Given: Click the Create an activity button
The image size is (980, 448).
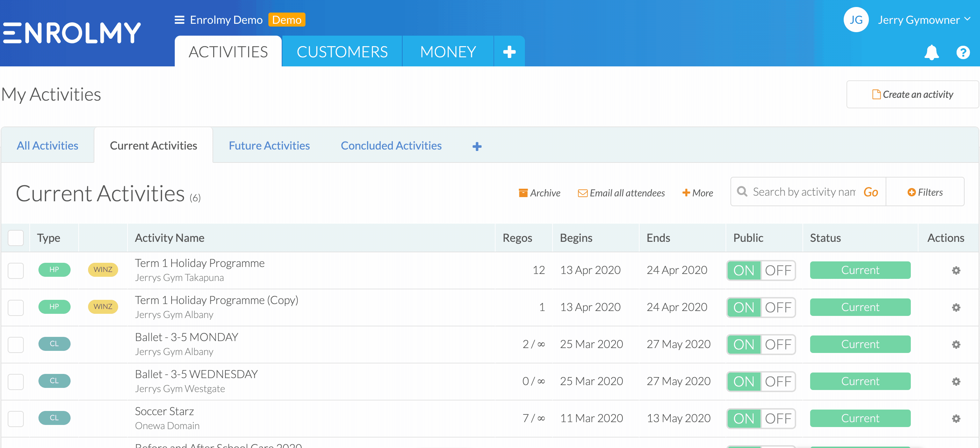Looking at the screenshot, I should point(912,94).
